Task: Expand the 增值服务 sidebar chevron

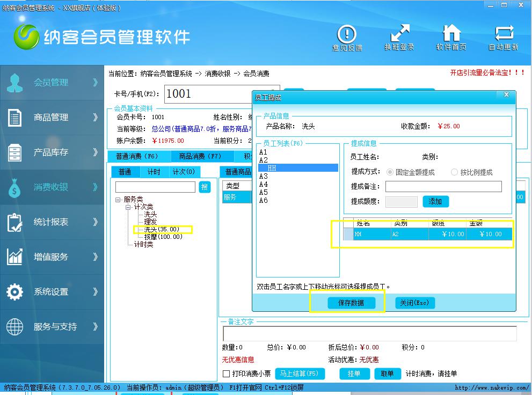Action: click(x=95, y=257)
